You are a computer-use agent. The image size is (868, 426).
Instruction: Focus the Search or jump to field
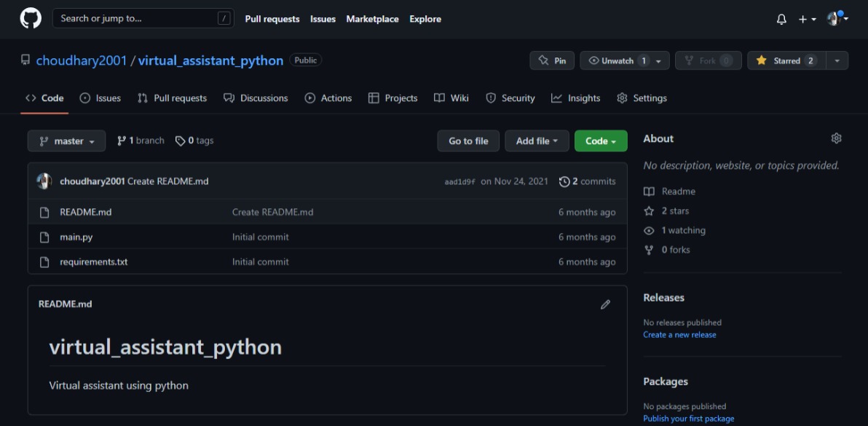(x=143, y=18)
